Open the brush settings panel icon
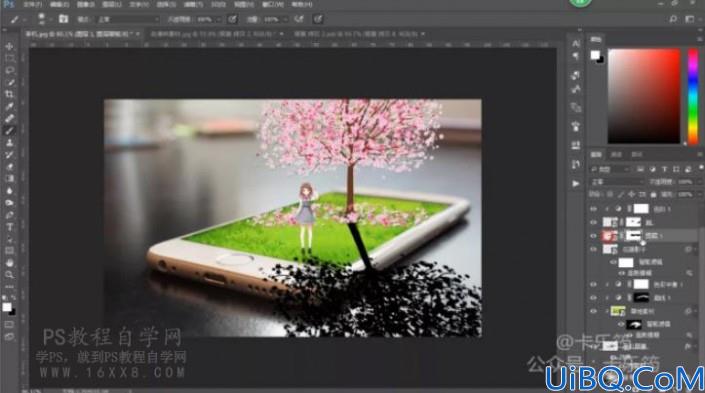705x393 pixels. coord(63,19)
